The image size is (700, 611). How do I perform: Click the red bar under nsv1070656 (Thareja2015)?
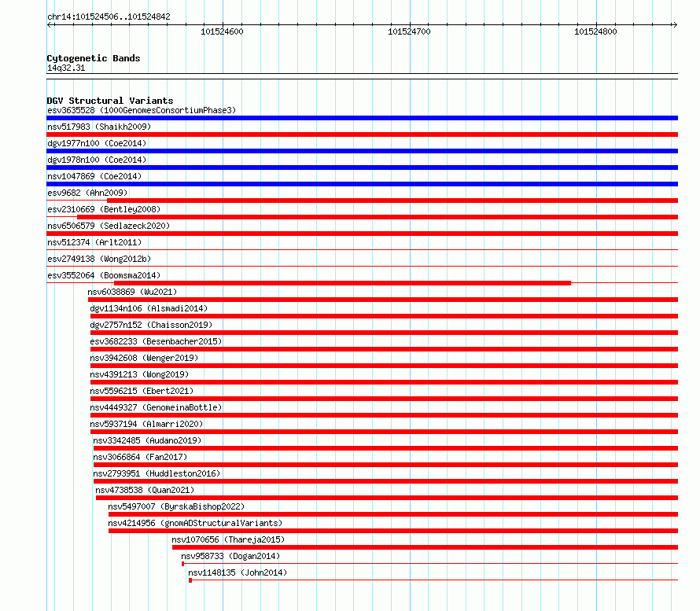click(x=425, y=547)
